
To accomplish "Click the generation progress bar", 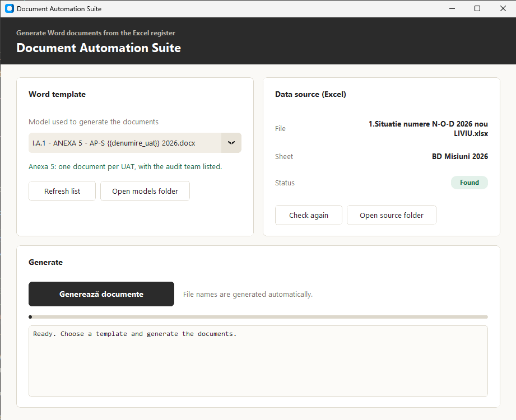I will [258, 317].
